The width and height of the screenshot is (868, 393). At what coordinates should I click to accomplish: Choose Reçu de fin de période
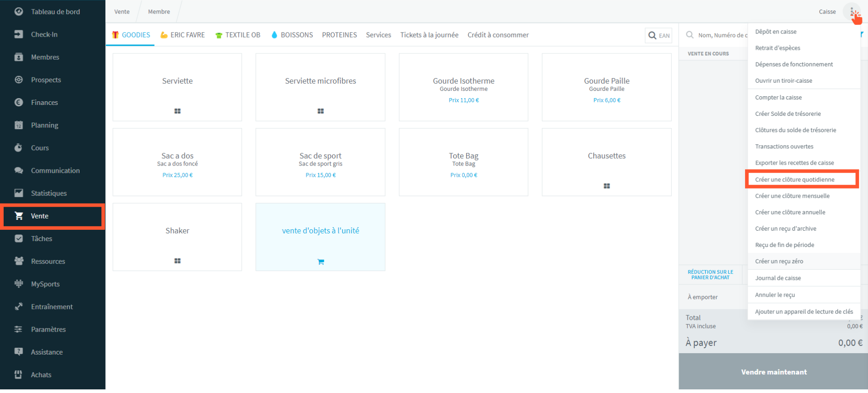(804, 245)
